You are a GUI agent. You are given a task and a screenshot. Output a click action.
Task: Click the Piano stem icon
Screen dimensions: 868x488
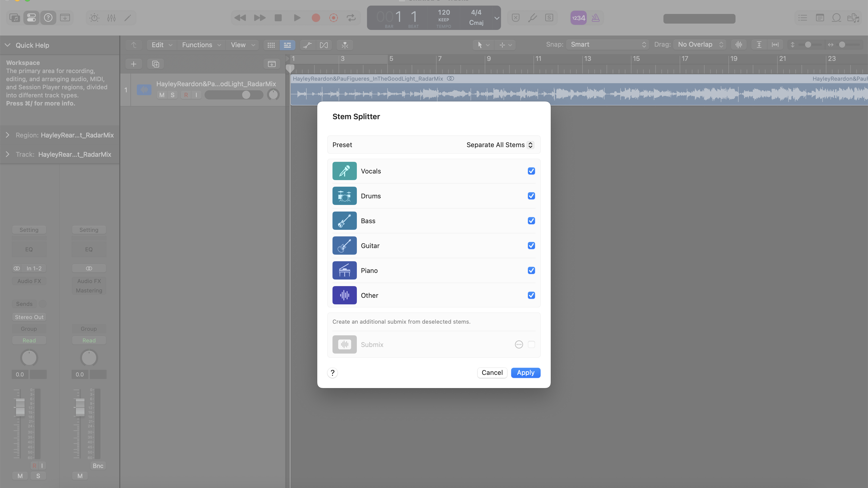pyautogui.click(x=344, y=270)
